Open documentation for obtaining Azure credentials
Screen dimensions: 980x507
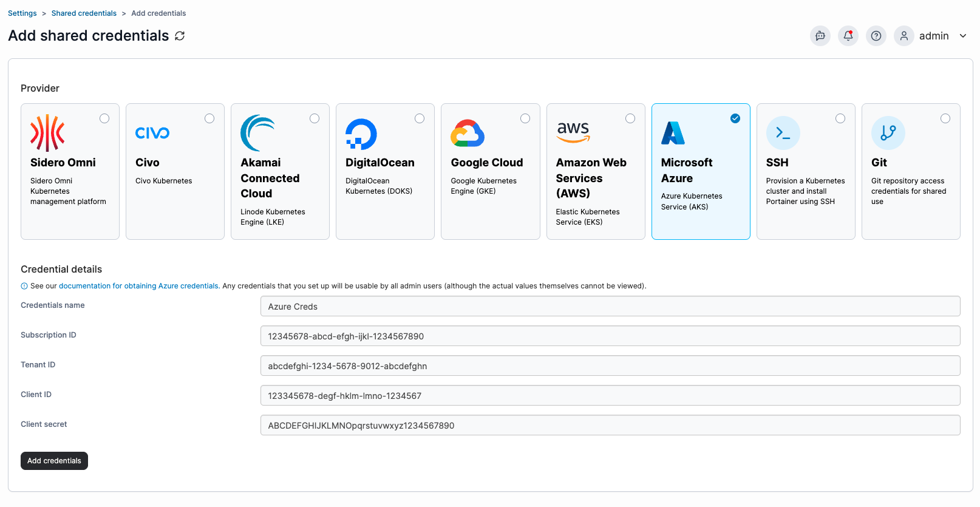point(138,286)
